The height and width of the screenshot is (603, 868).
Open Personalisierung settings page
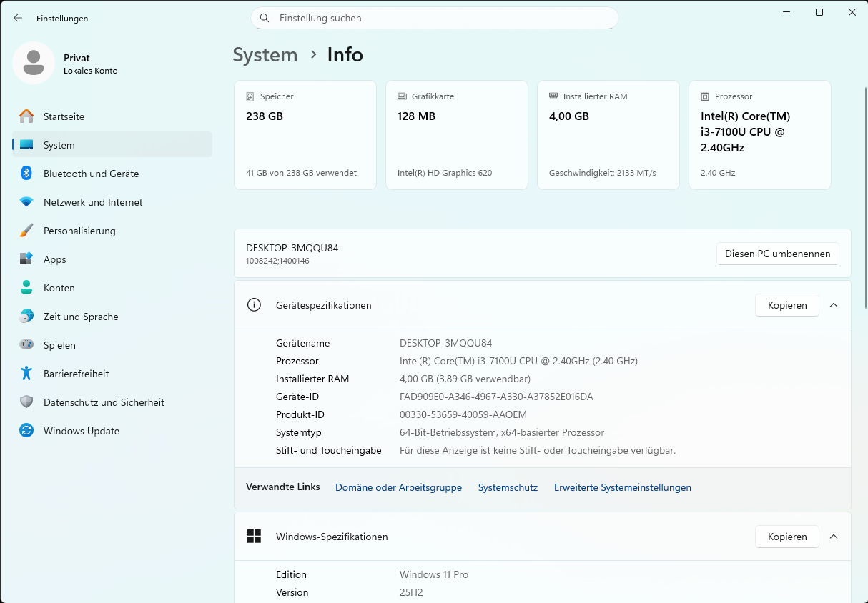point(112,231)
